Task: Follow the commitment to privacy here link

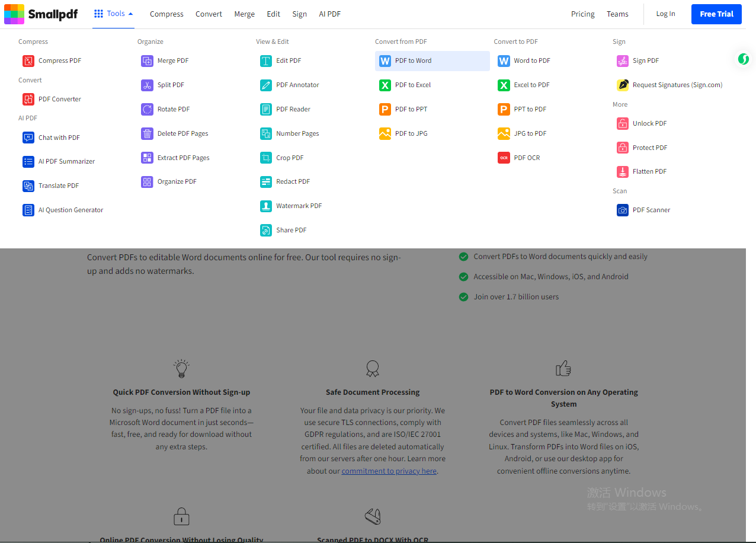Action: 389,471
